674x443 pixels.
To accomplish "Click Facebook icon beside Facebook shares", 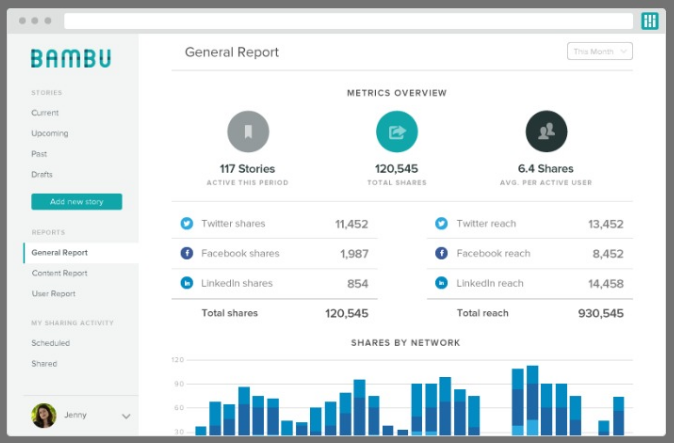I will (x=186, y=254).
